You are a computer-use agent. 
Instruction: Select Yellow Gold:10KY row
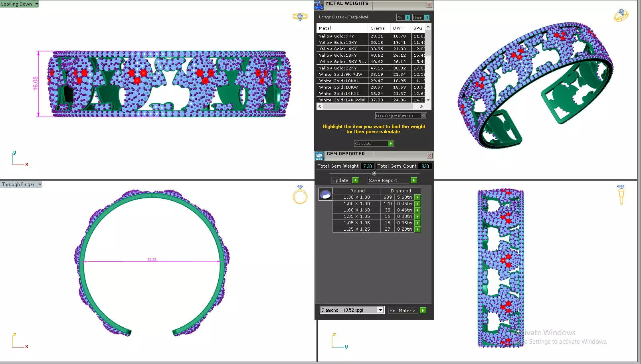pos(371,43)
